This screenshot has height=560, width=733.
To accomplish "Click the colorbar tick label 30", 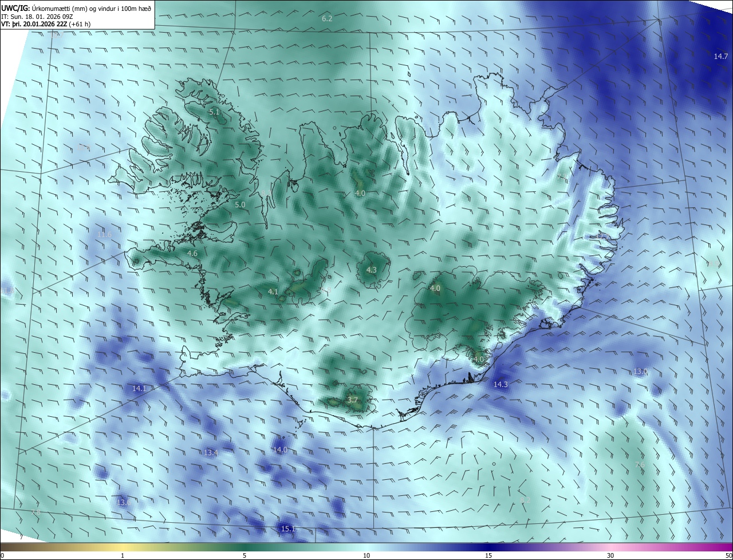I will [610, 555].
